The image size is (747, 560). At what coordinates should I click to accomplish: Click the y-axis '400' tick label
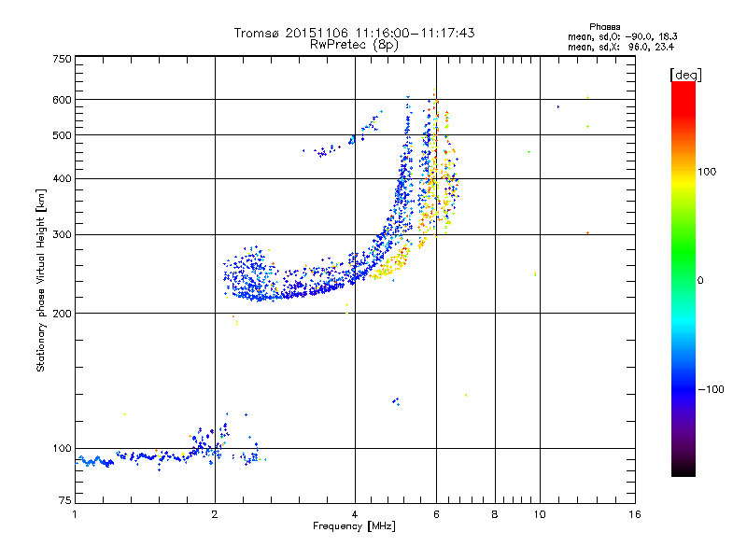[x=62, y=178]
